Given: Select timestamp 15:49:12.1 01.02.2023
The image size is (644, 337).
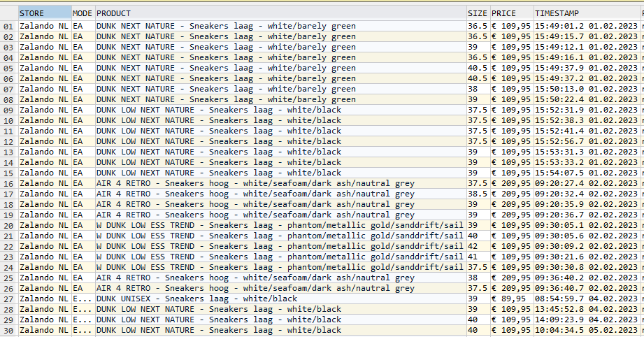Looking at the screenshot, I should [x=587, y=47].
